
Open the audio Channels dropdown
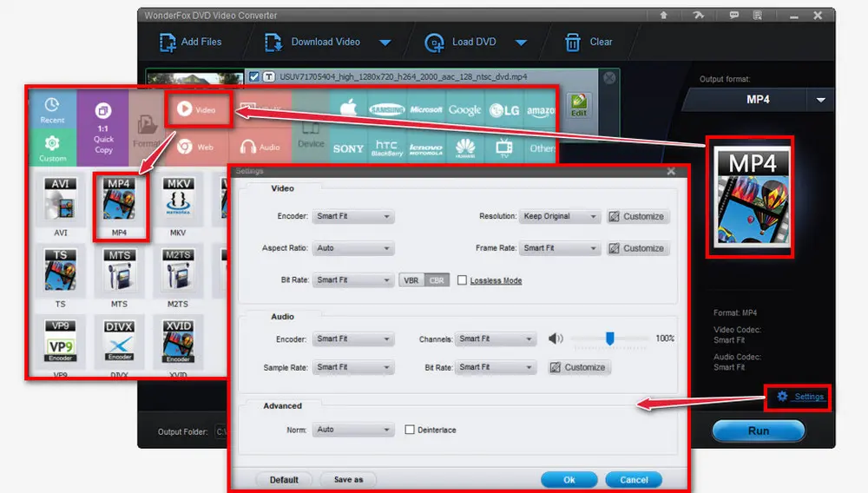coord(496,339)
